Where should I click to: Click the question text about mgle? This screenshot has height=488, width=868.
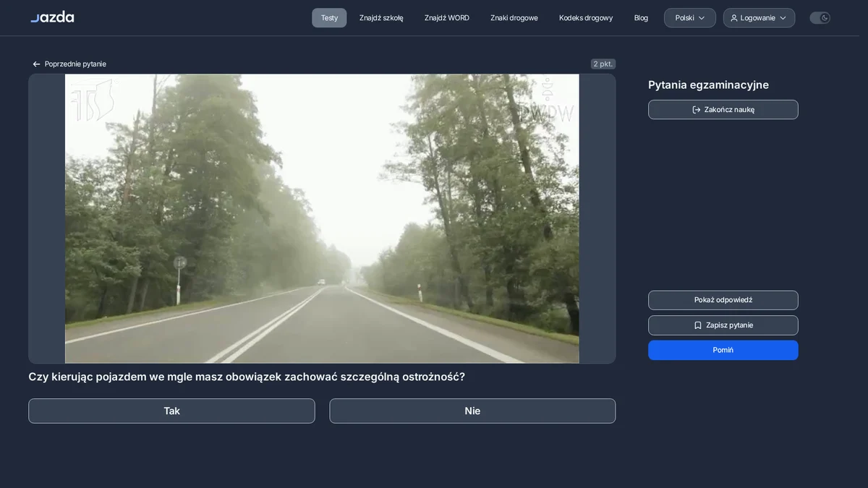point(247,377)
